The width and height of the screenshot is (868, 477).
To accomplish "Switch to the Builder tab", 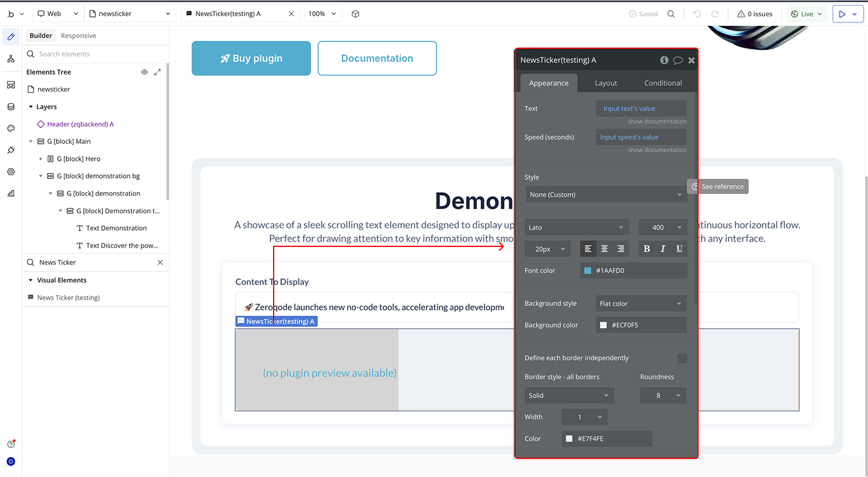I will pos(41,36).
